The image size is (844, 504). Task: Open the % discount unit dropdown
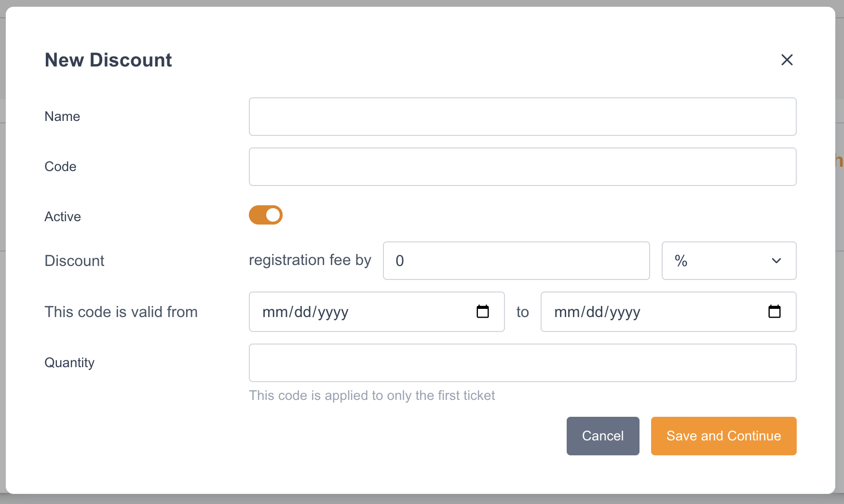coord(728,261)
